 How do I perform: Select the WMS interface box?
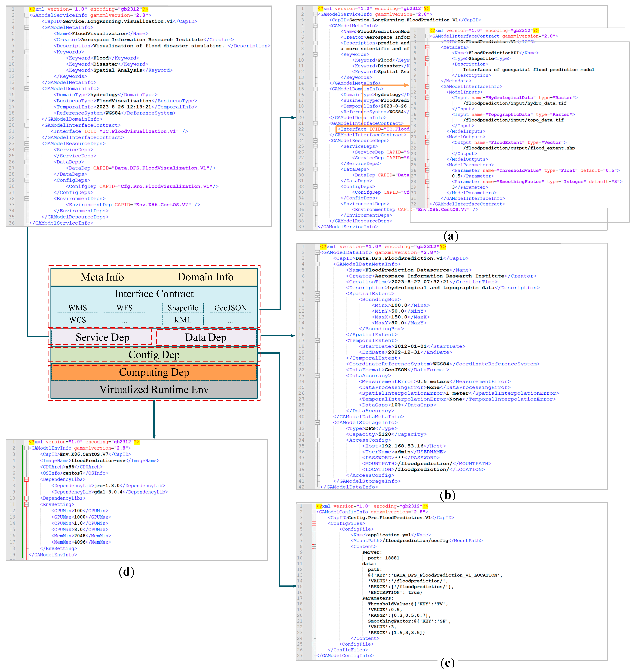coord(78,308)
